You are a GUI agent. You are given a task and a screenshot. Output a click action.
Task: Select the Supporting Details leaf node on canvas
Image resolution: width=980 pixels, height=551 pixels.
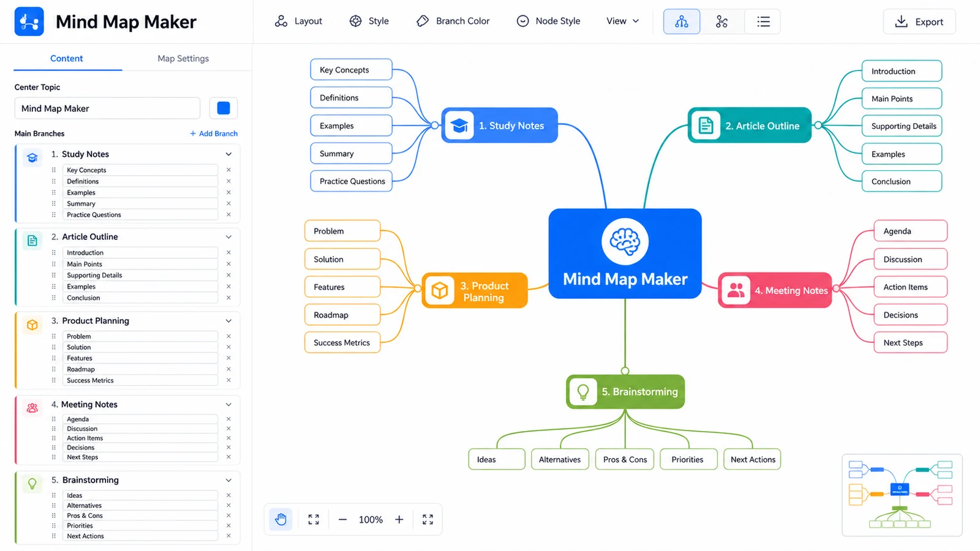pos(902,126)
